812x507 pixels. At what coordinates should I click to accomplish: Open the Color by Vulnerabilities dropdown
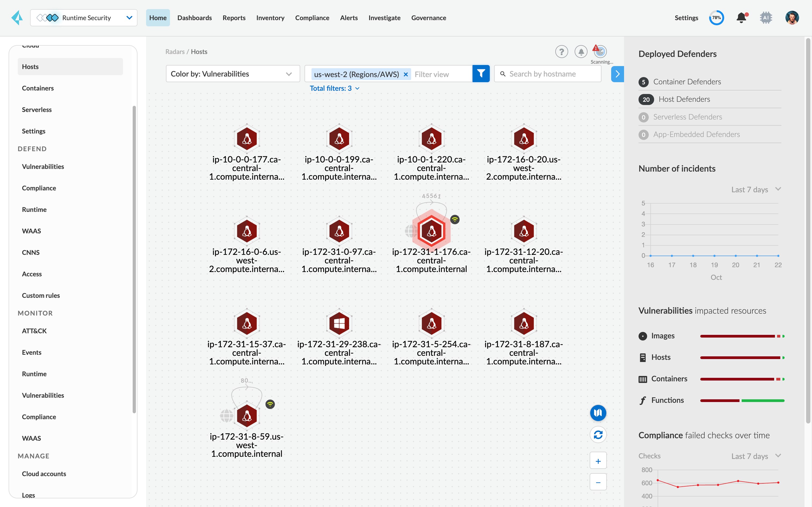click(x=232, y=74)
